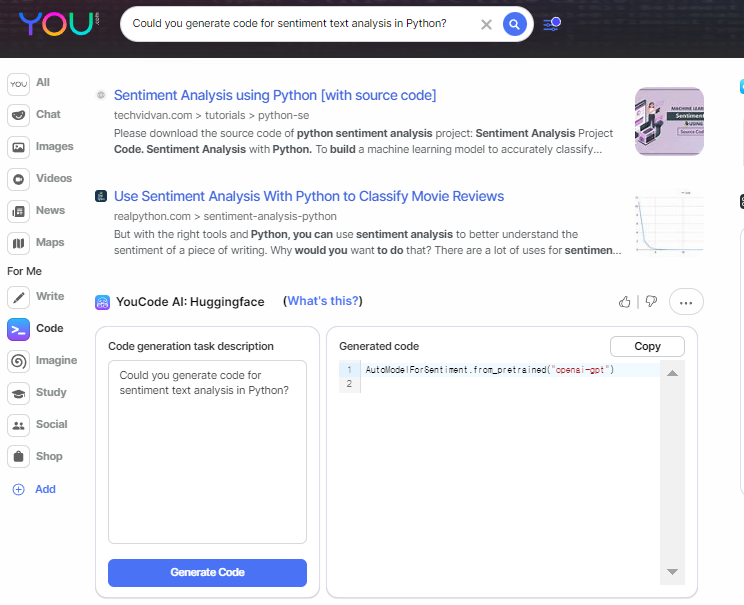Click the Add plus icon

tap(19, 489)
